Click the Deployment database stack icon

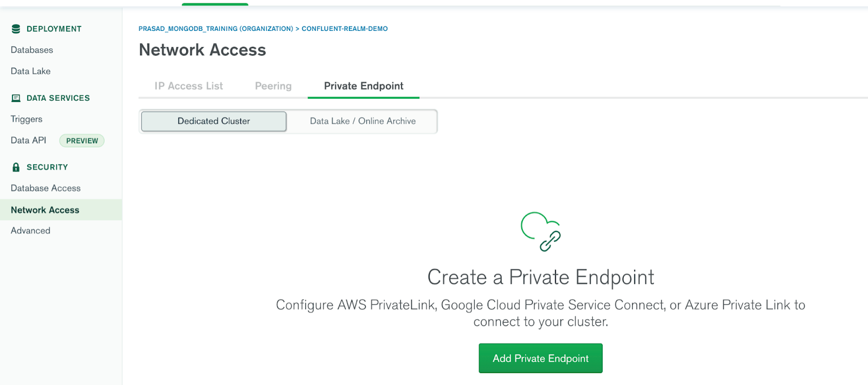coord(16,29)
